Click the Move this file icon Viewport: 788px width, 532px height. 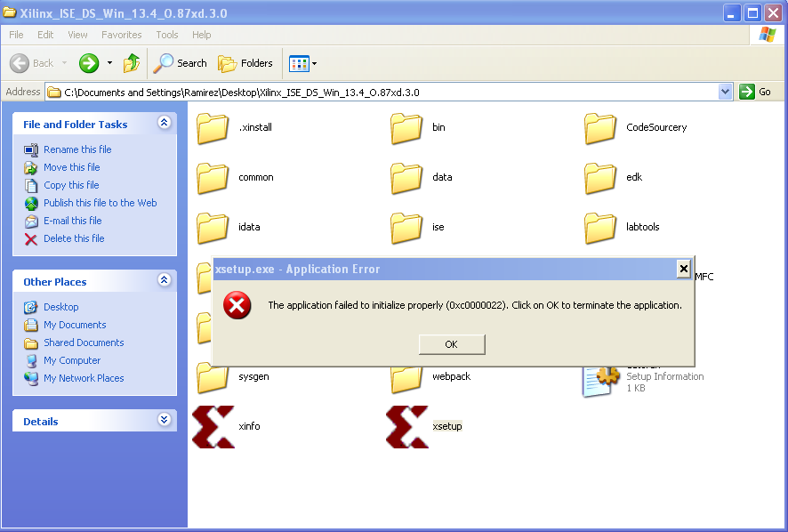(31, 168)
